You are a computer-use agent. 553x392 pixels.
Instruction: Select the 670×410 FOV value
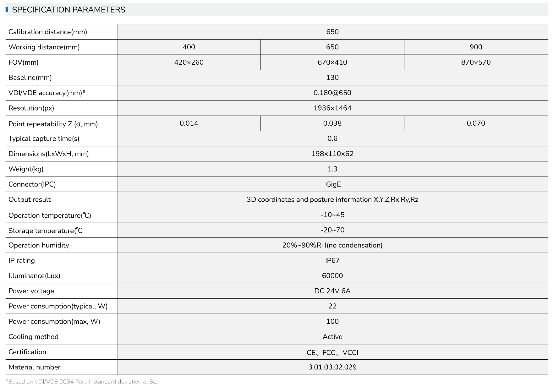(x=332, y=62)
